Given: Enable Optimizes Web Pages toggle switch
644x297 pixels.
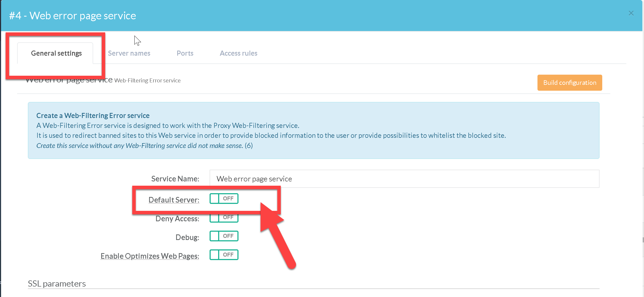Looking at the screenshot, I should point(224,255).
